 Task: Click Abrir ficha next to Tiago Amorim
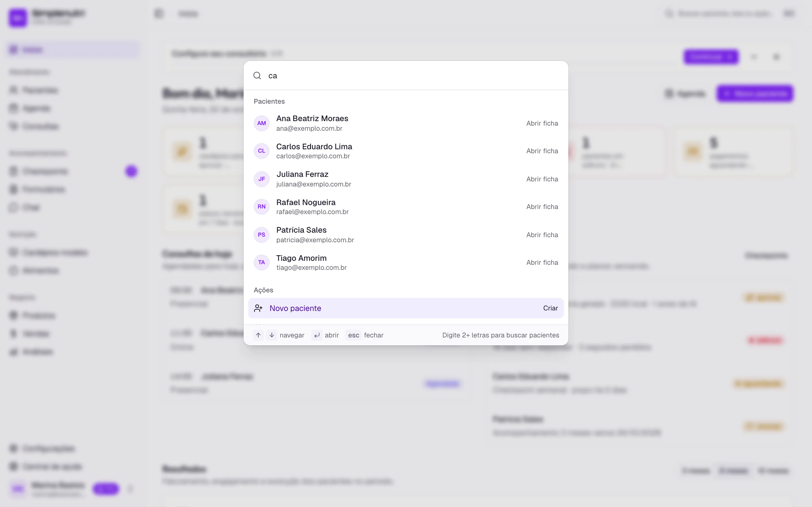pos(542,262)
